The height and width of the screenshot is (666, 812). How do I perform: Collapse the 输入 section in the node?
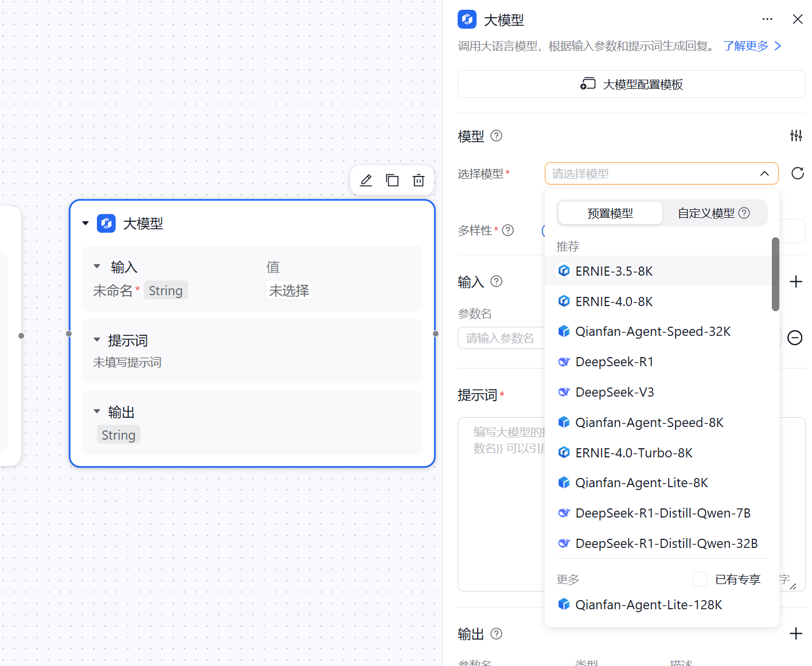[97, 267]
